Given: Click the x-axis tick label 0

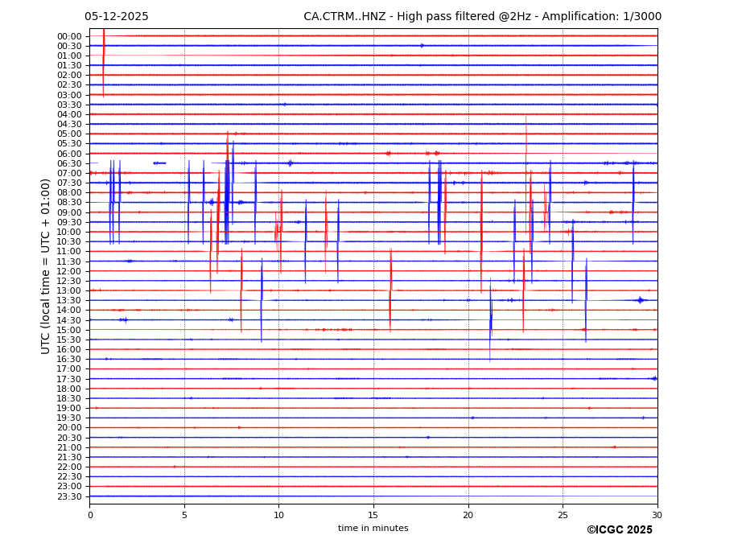Looking at the screenshot, I should 90,514.
